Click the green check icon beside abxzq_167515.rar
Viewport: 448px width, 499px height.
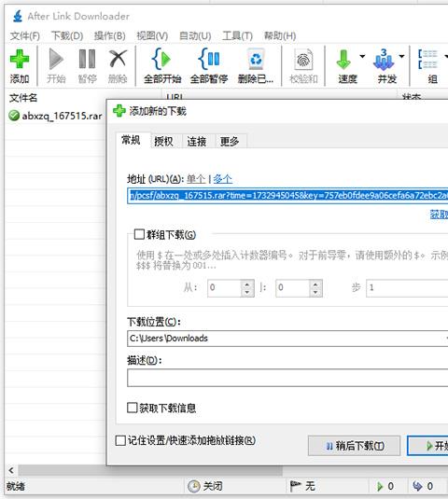pyautogui.click(x=14, y=116)
